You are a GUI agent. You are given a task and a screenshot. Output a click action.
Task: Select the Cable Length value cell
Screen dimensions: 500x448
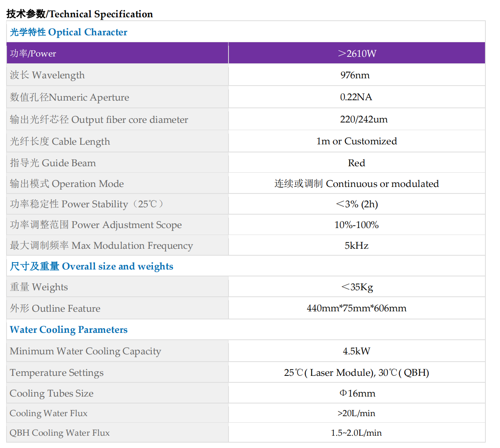[x=356, y=141]
